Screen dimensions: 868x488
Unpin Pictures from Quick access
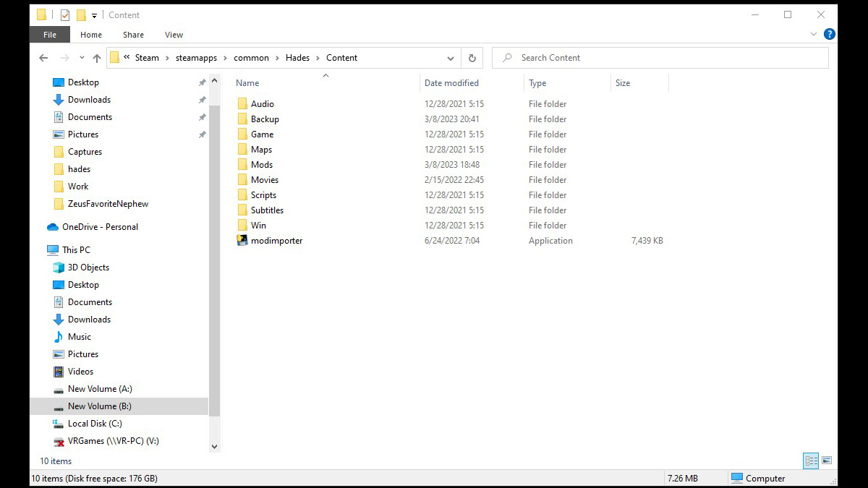tap(203, 134)
